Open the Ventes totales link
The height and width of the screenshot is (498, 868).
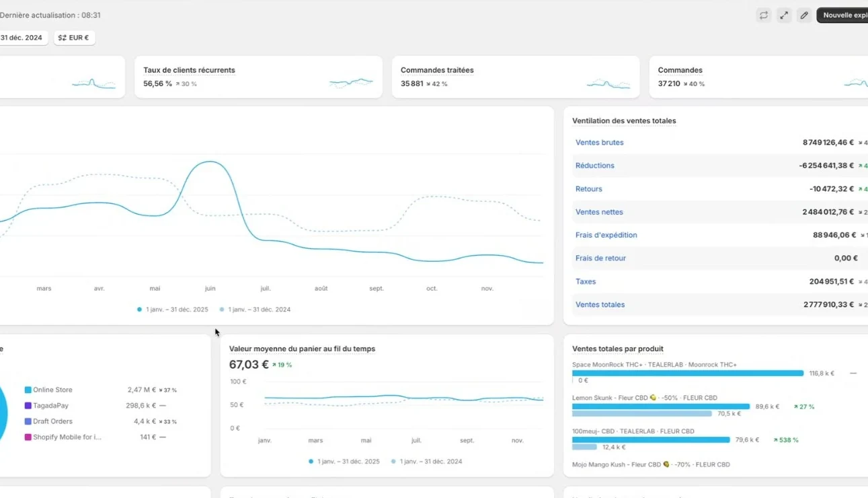(x=600, y=305)
